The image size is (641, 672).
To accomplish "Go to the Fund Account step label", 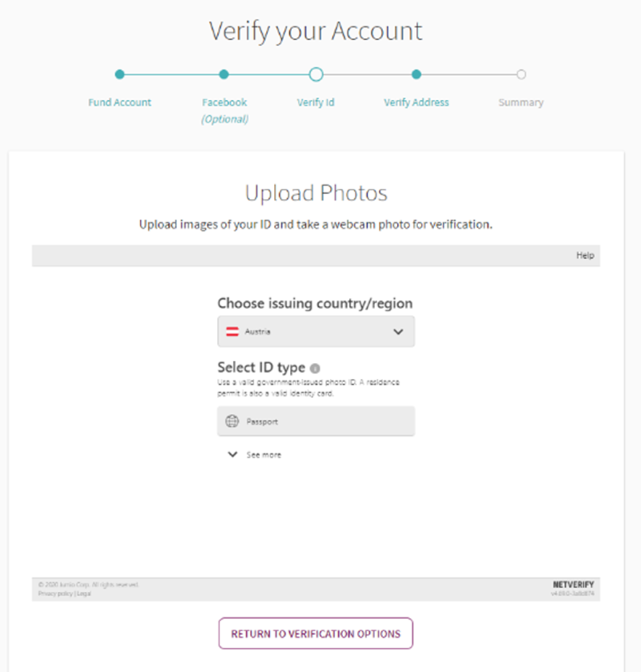I will pos(120,103).
